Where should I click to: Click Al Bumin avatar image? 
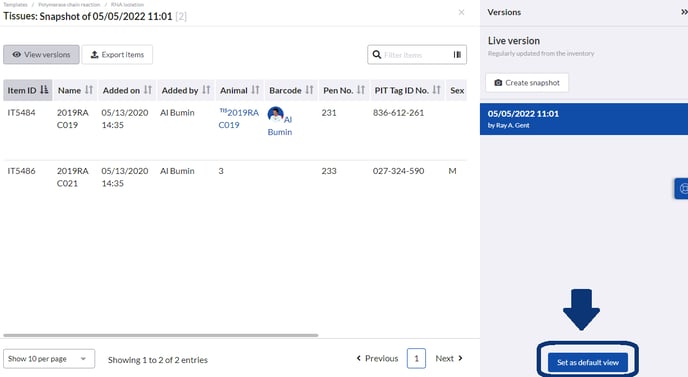(x=276, y=114)
